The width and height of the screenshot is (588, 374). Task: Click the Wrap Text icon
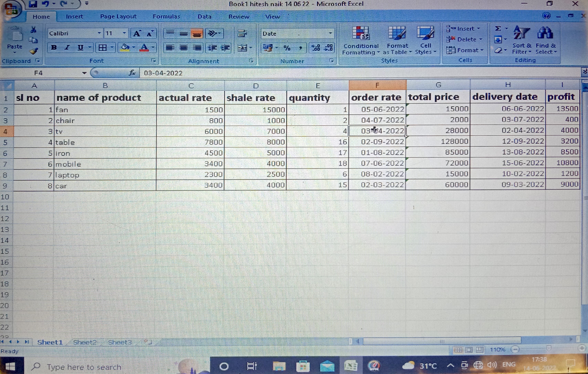click(x=242, y=33)
